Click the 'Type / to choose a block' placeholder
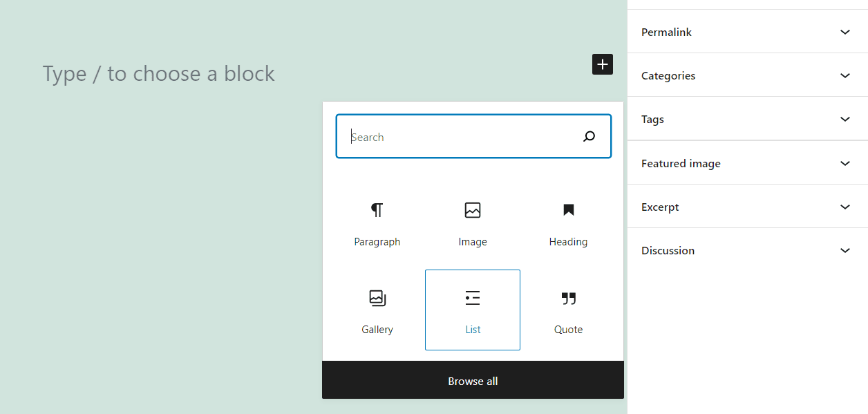 tap(158, 73)
